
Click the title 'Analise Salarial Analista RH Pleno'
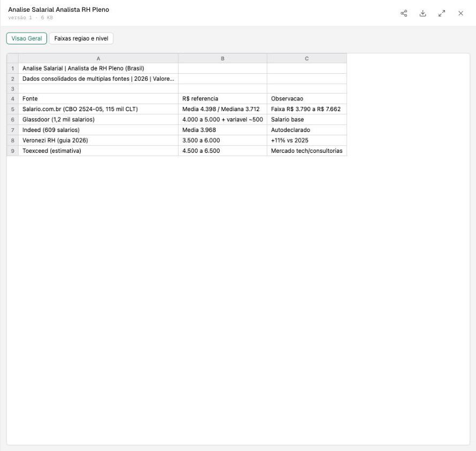[x=59, y=10]
